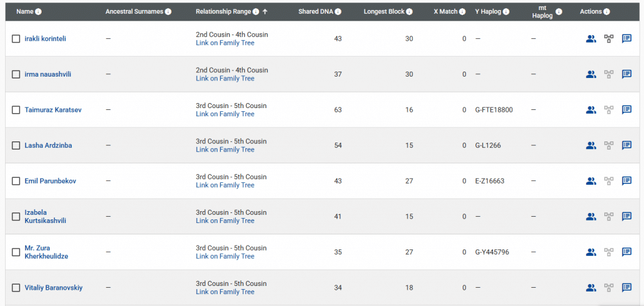Open family tree icon for irma nauashvili
644x306 pixels.
pyautogui.click(x=608, y=74)
